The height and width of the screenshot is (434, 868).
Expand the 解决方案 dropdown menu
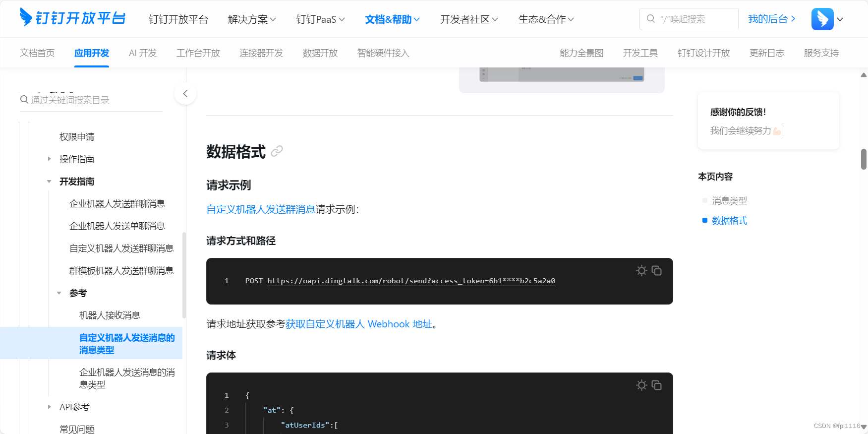pyautogui.click(x=252, y=19)
